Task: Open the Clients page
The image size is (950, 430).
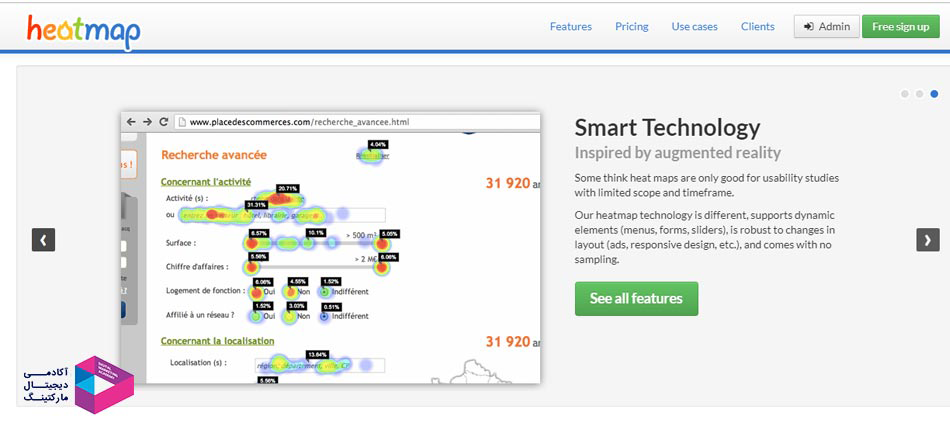Action: click(x=757, y=27)
